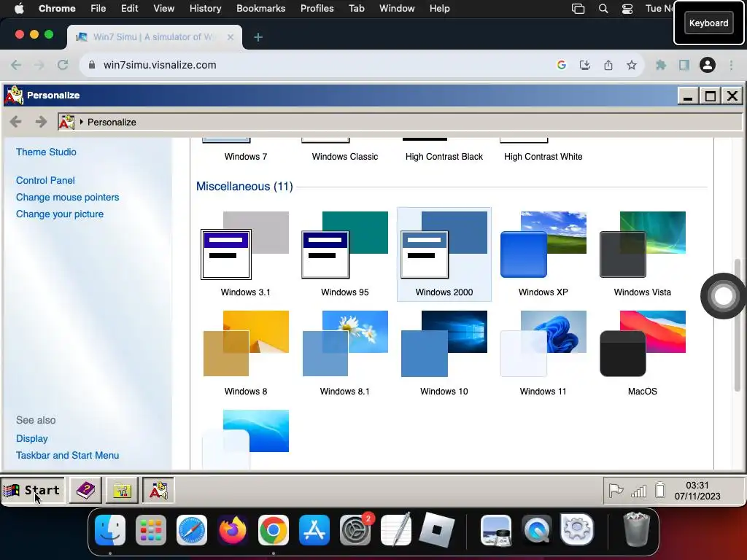Click the Personalize taskbar icon
Screen dimensions: 747x560
(x=158, y=490)
